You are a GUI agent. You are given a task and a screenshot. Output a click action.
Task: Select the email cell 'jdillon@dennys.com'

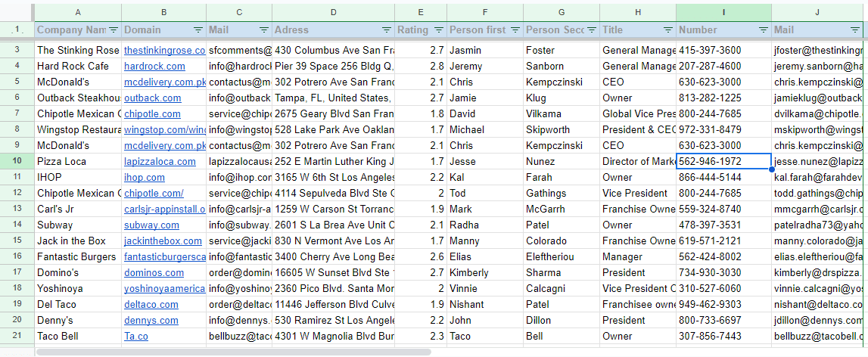(x=817, y=321)
